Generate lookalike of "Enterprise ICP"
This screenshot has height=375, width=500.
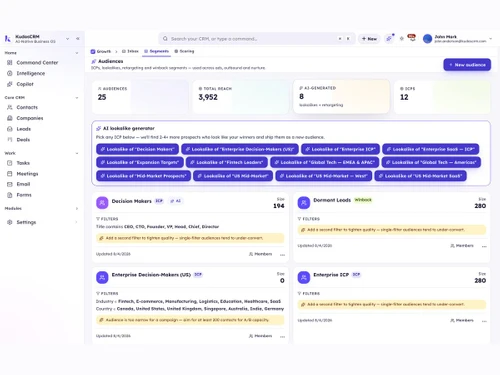(340, 149)
